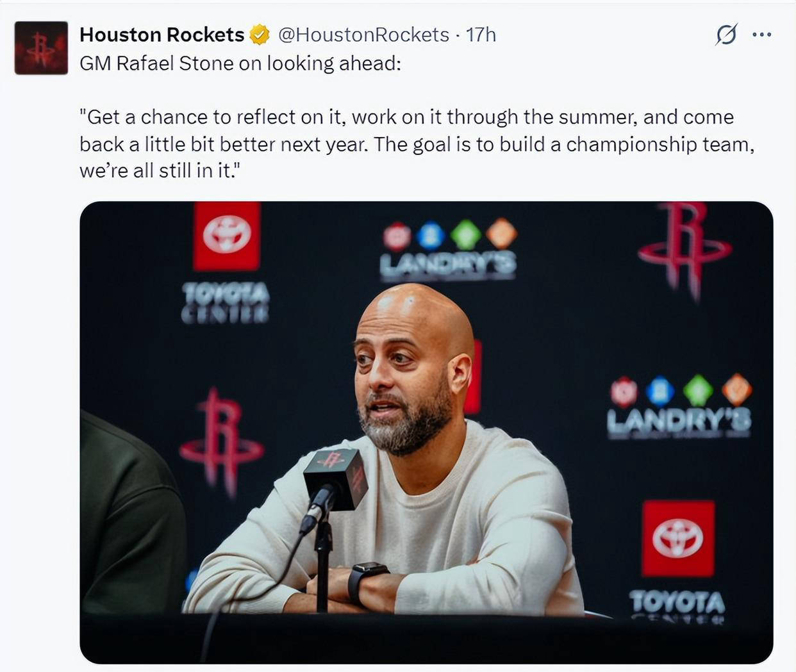Click the black cube microphone in the photo
Image resolution: width=796 pixels, height=672 pixels.
click(335, 478)
